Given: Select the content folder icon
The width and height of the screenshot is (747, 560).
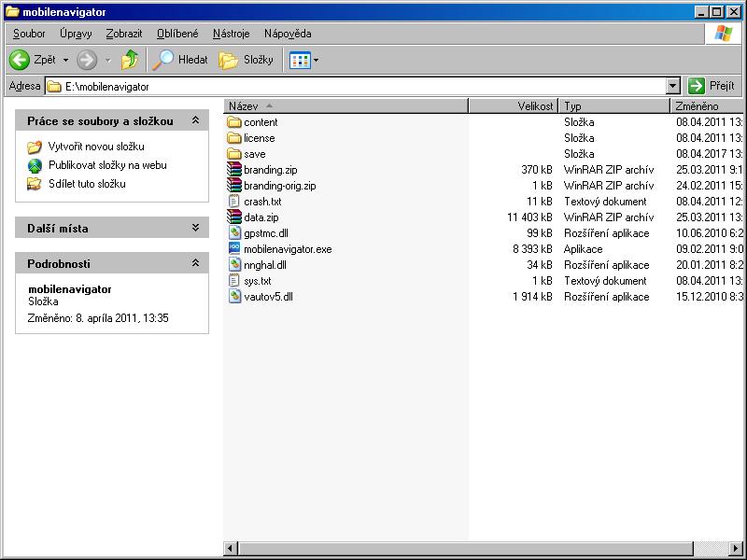Looking at the screenshot, I should (x=234, y=122).
